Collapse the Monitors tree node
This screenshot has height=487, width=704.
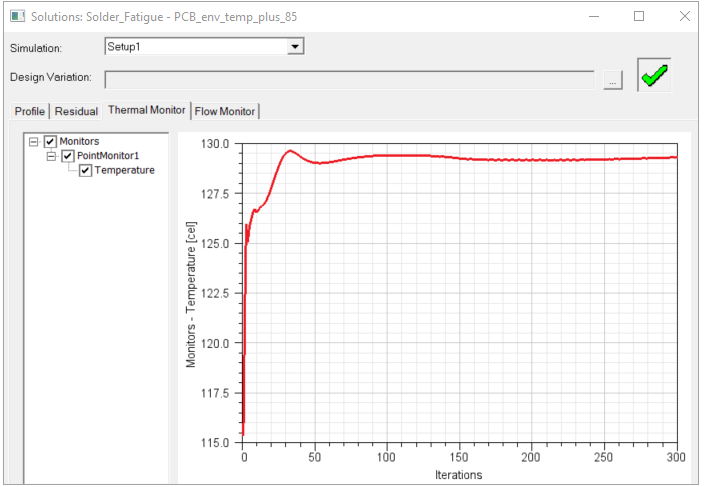click(33, 142)
